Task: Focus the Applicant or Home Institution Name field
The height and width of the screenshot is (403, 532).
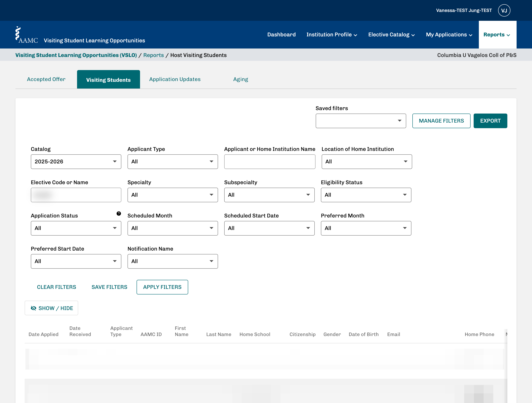Action: [x=270, y=161]
